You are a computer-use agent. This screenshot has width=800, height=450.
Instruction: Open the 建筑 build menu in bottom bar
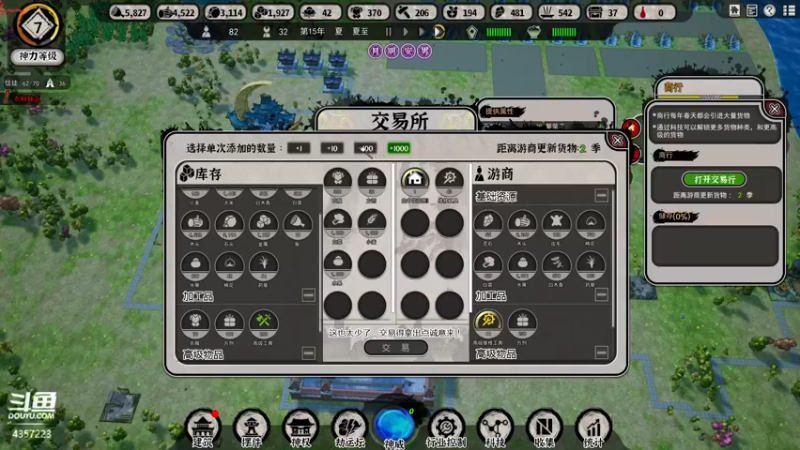(x=203, y=428)
